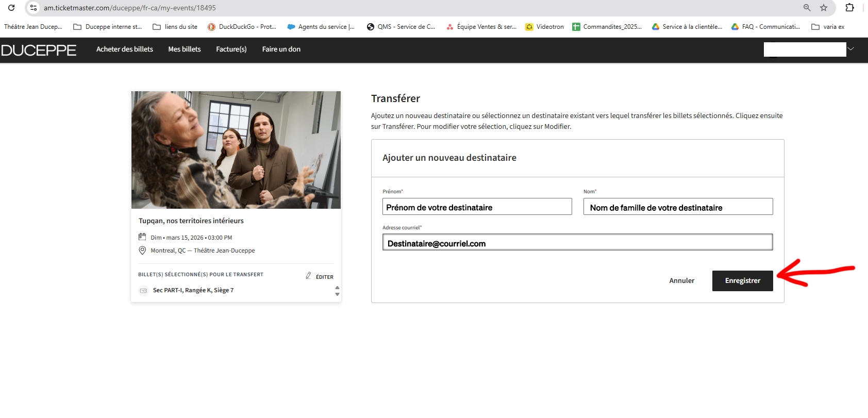Go to Acheter des billets
Viewport: 868px width, 418px height.
coord(125,49)
